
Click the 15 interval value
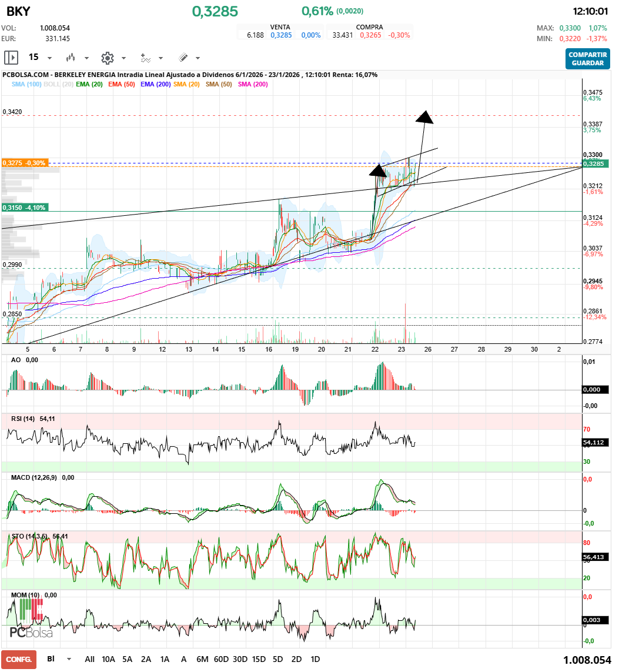[x=34, y=57]
